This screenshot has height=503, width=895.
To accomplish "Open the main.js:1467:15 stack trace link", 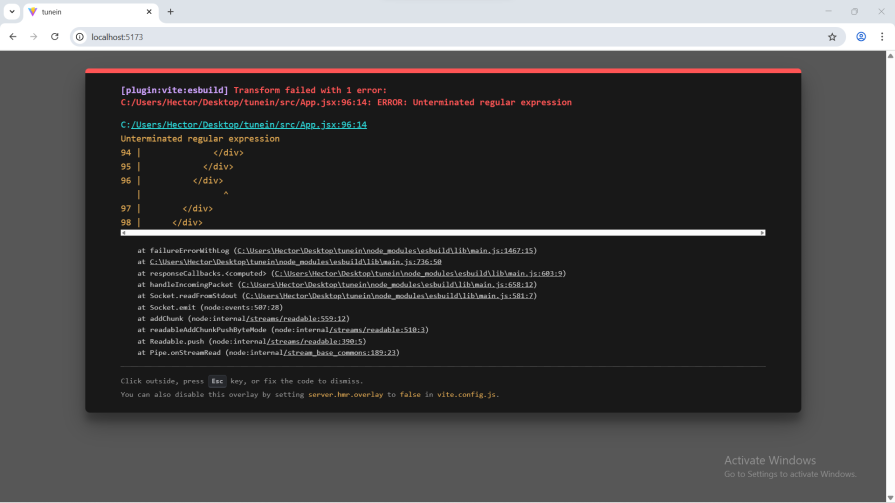I will click(385, 250).
